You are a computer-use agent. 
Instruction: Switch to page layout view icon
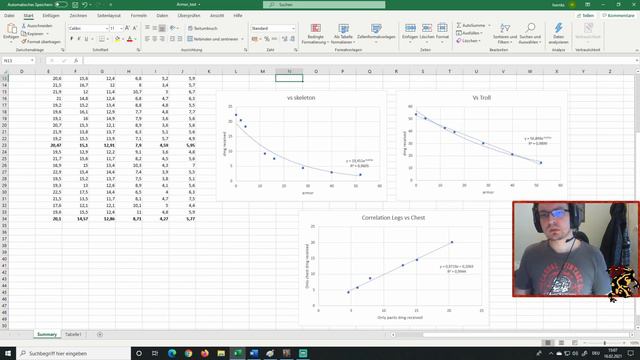[561, 343]
